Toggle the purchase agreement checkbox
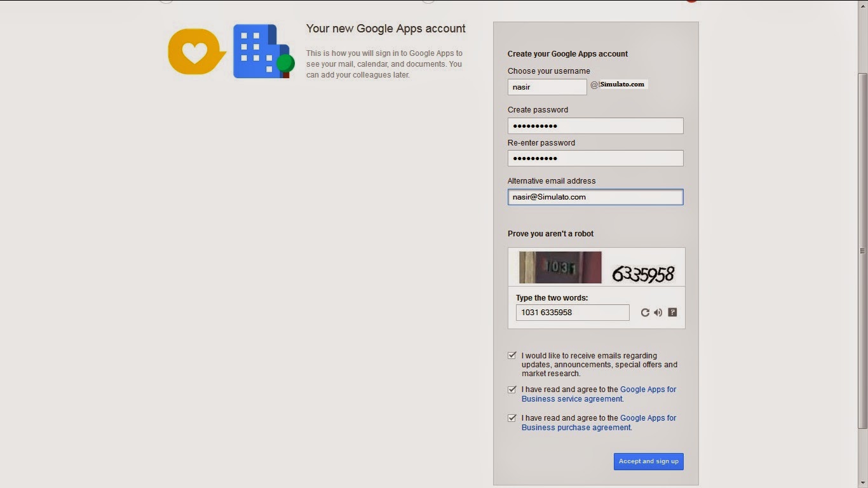The height and width of the screenshot is (488, 868). click(x=512, y=418)
